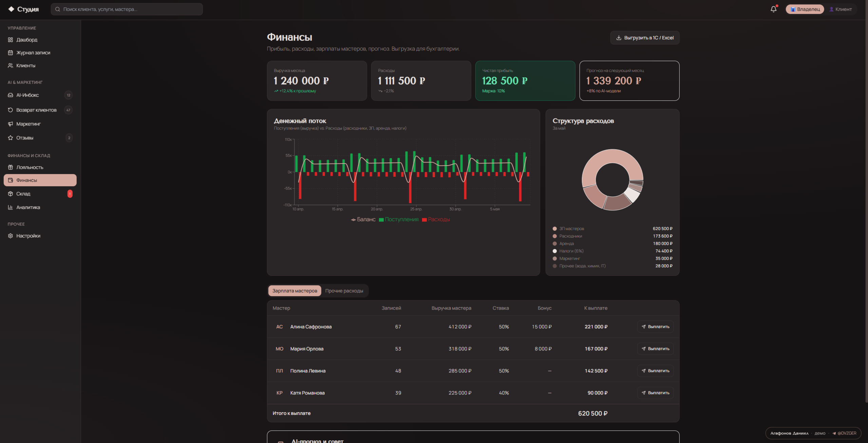The height and width of the screenshot is (443, 868).
Task: Click the download icon in export button
Action: coord(619,38)
